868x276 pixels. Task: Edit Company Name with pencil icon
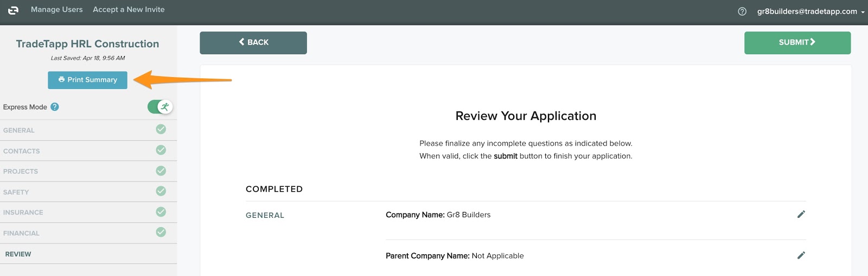click(801, 215)
